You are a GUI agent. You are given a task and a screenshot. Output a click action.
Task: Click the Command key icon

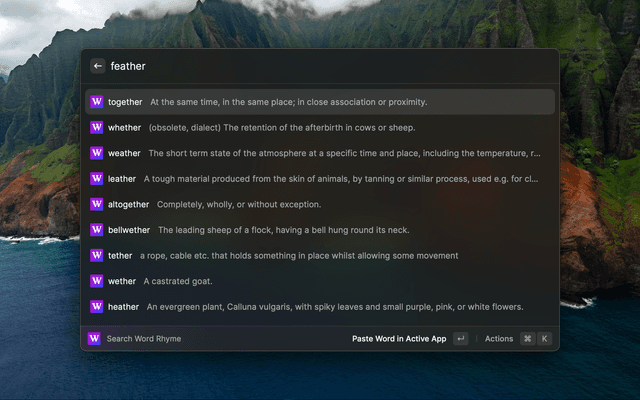pyautogui.click(x=527, y=339)
